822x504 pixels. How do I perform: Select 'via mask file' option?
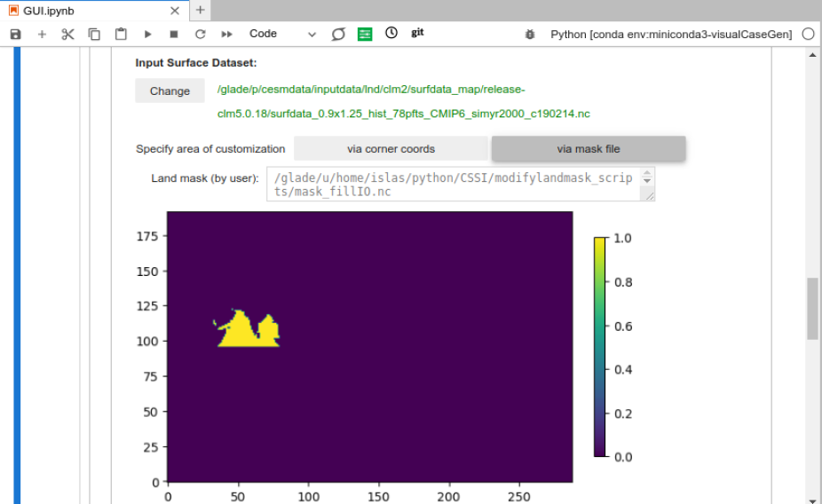pyautogui.click(x=588, y=148)
